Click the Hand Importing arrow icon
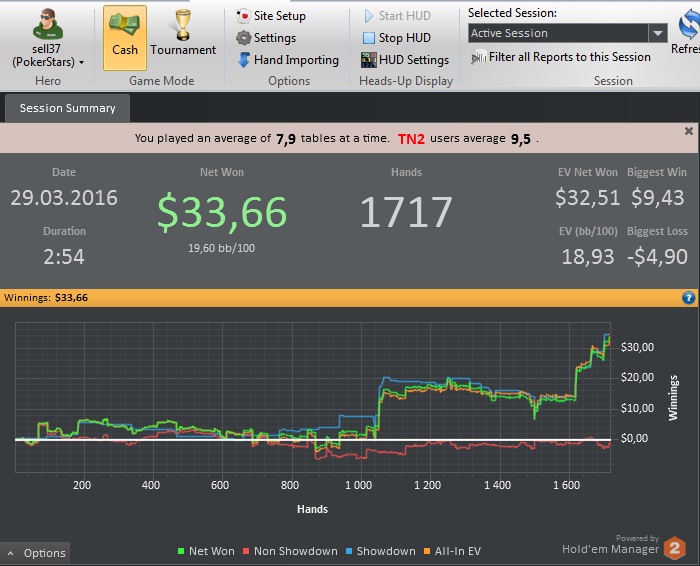Viewport: 700px width, 566px height. point(244,60)
